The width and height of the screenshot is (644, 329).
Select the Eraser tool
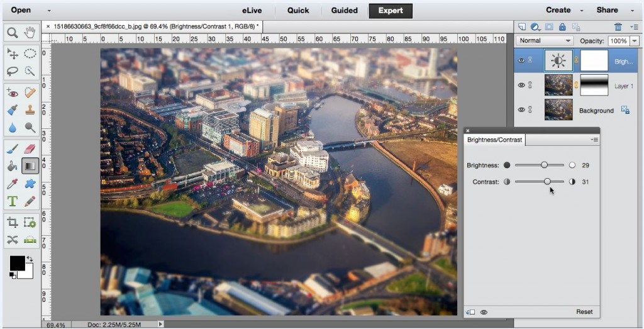click(x=30, y=148)
